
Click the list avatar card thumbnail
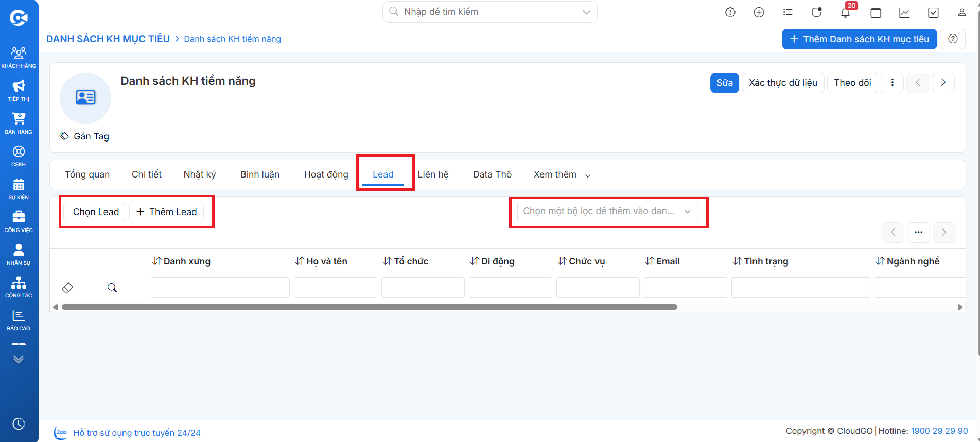(x=85, y=98)
